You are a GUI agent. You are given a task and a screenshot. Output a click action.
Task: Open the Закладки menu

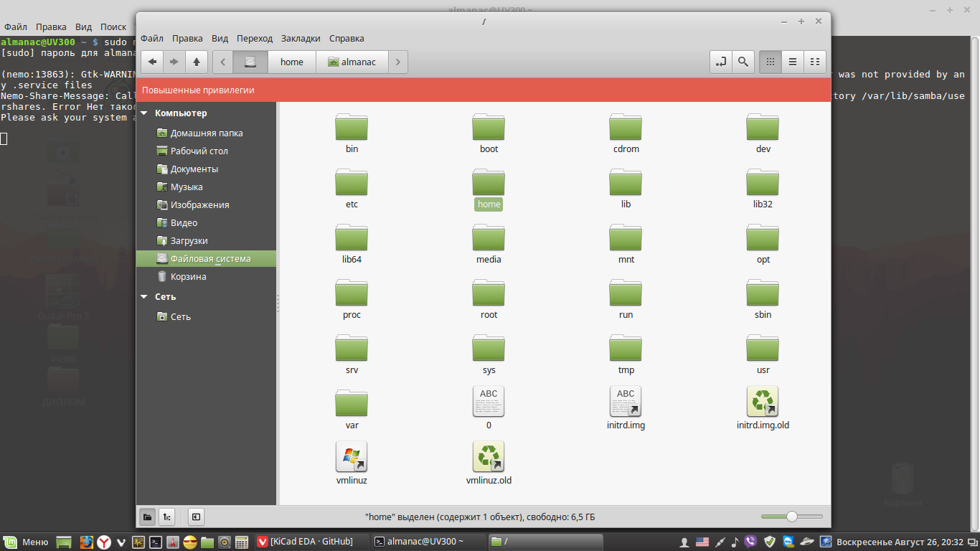(301, 38)
